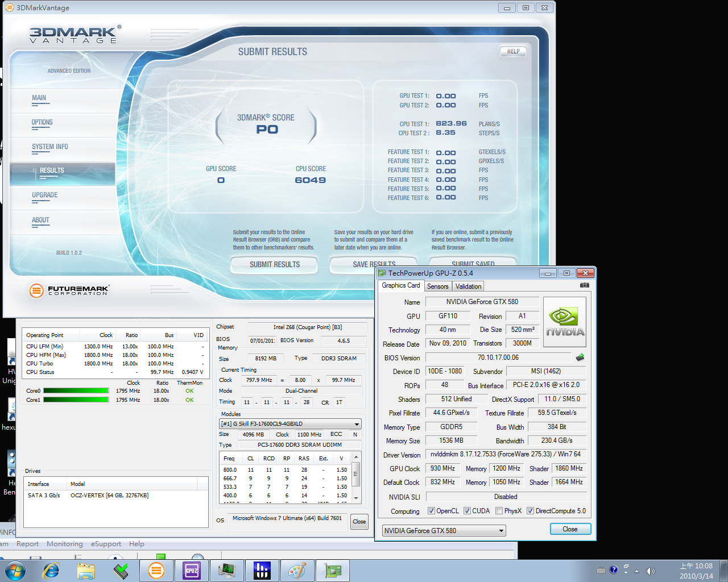The image size is (728, 582).
Task: Open the OPTIONS page in 3DMark sidebar
Action: click(x=42, y=122)
